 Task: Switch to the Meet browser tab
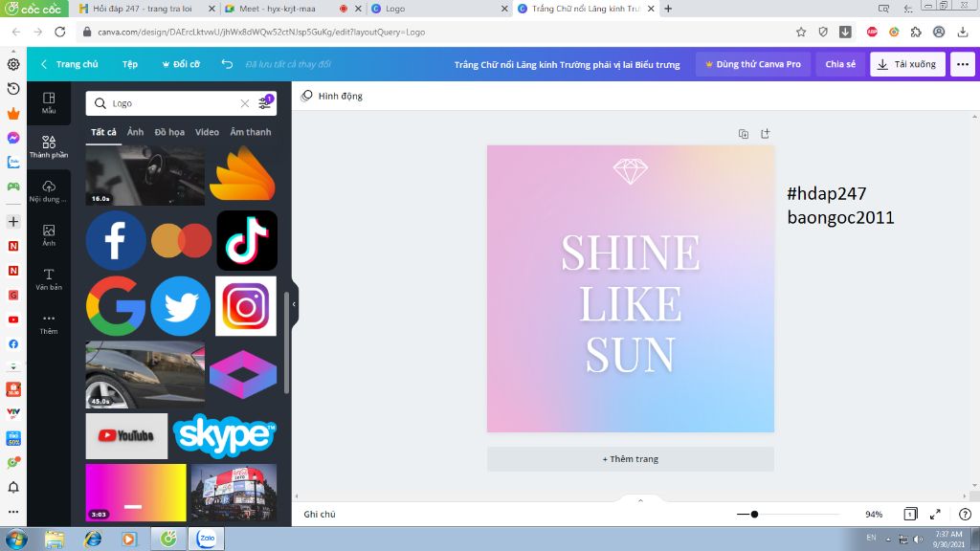point(293,9)
